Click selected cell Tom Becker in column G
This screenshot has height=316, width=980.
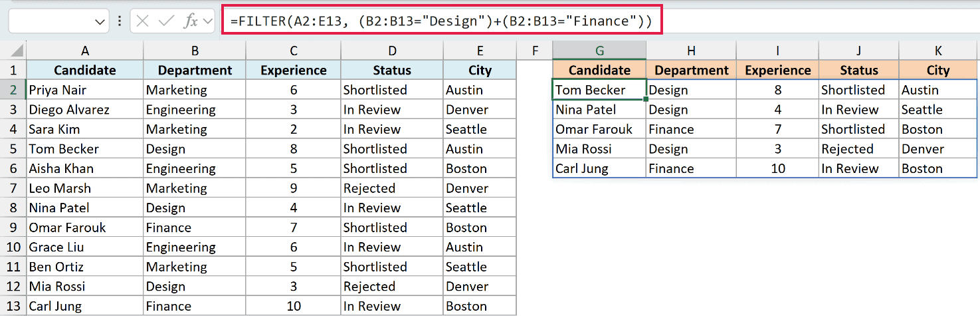[x=599, y=90]
